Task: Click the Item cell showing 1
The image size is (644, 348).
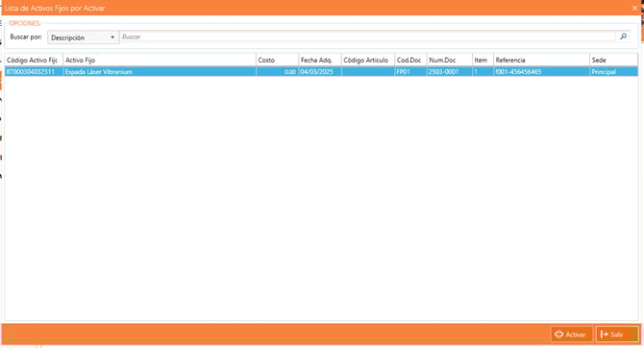Action: [483, 71]
